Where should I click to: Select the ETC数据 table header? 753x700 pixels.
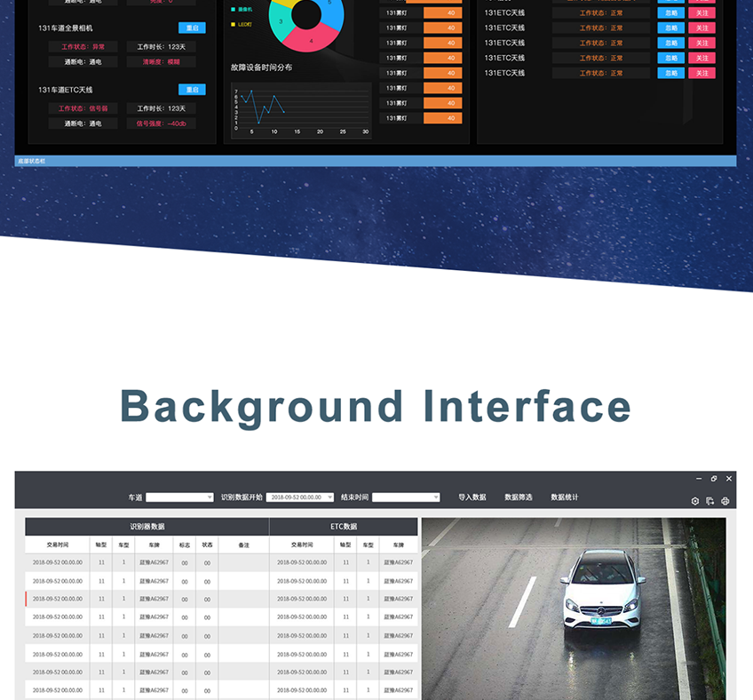(x=344, y=527)
